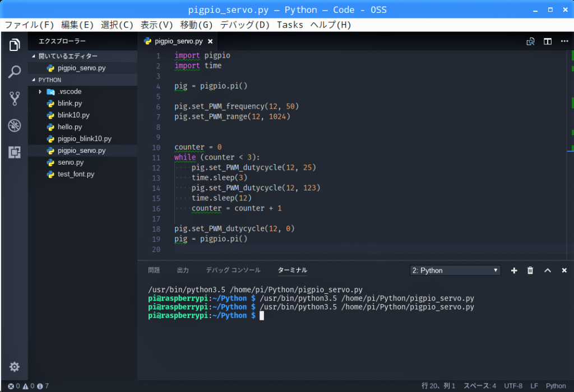This screenshot has width=574, height=392.
Task: Add a new terminal with plus icon
Action: tap(514, 270)
